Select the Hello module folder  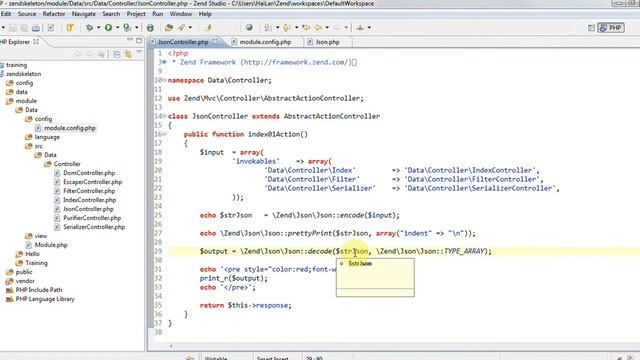point(32,254)
